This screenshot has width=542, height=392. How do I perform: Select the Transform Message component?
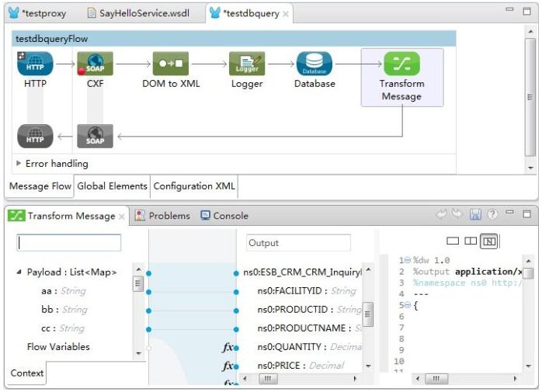pos(401,64)
